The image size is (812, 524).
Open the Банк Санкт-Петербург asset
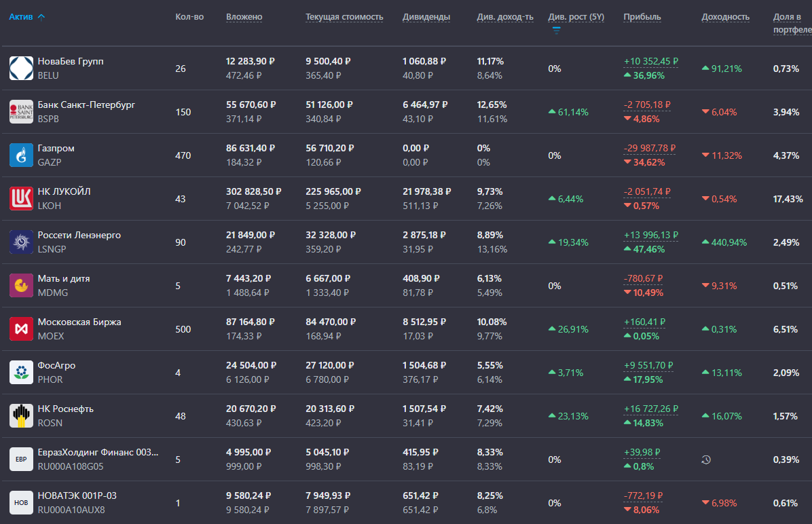[86, 105]
